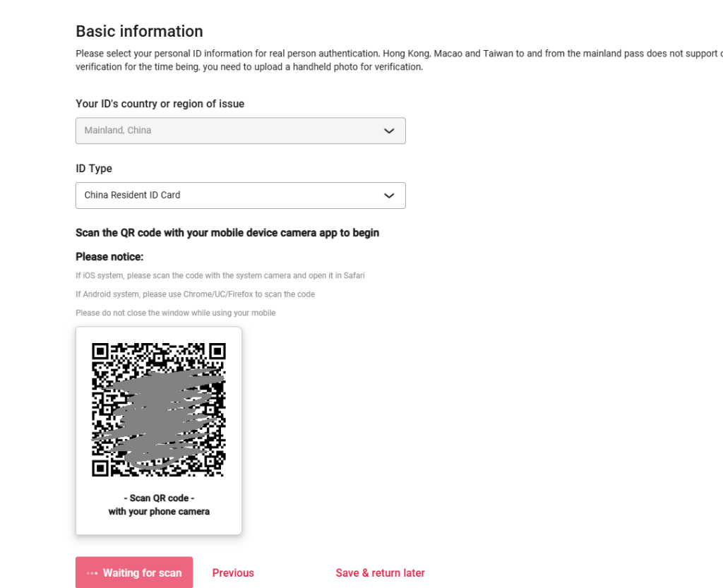Click the Basic information heading

tap(139, 31)
